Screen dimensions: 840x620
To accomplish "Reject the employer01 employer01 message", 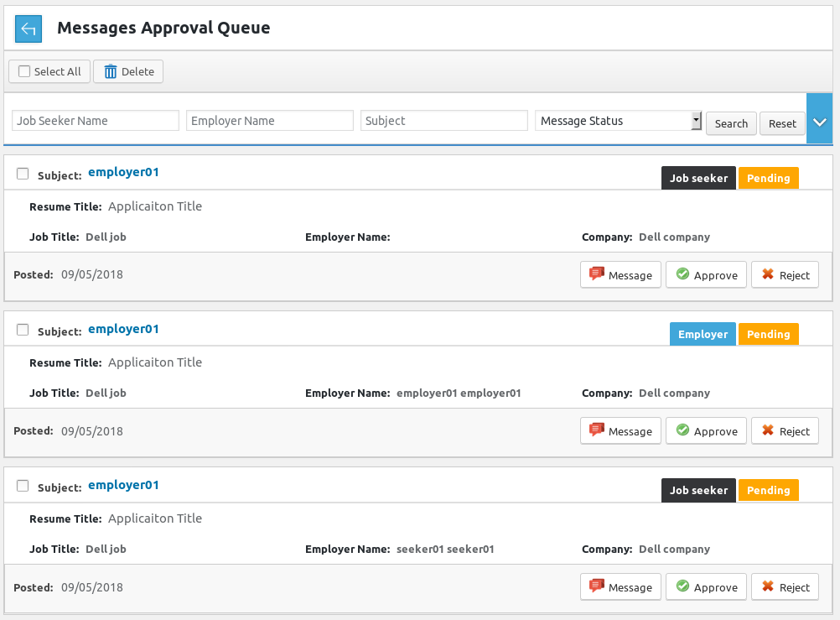I will (x=785, y=430).
